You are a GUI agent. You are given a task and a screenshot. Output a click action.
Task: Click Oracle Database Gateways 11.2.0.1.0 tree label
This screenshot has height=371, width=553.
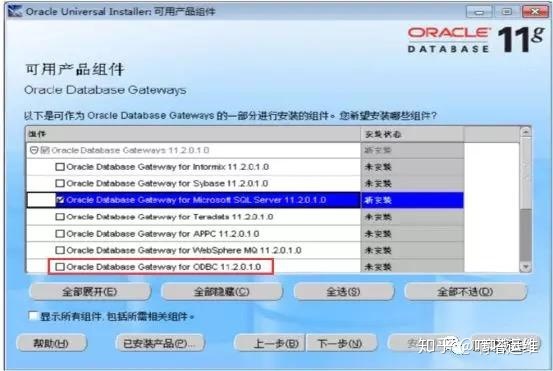[x=130, y=150]
